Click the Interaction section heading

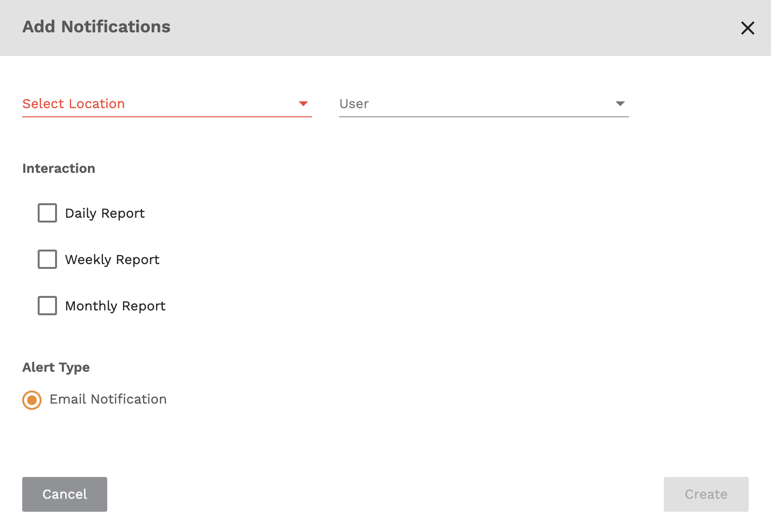click(58, 168)
